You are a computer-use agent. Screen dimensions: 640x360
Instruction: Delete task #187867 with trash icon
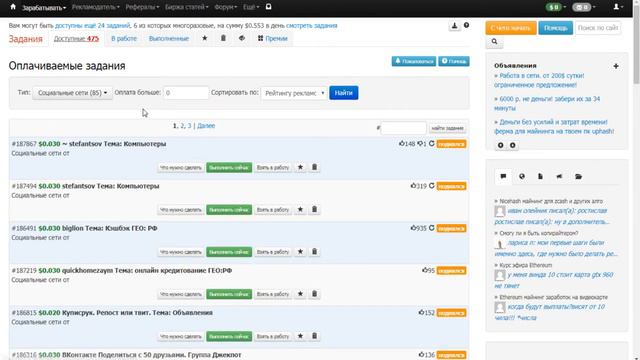click(314, 167)
